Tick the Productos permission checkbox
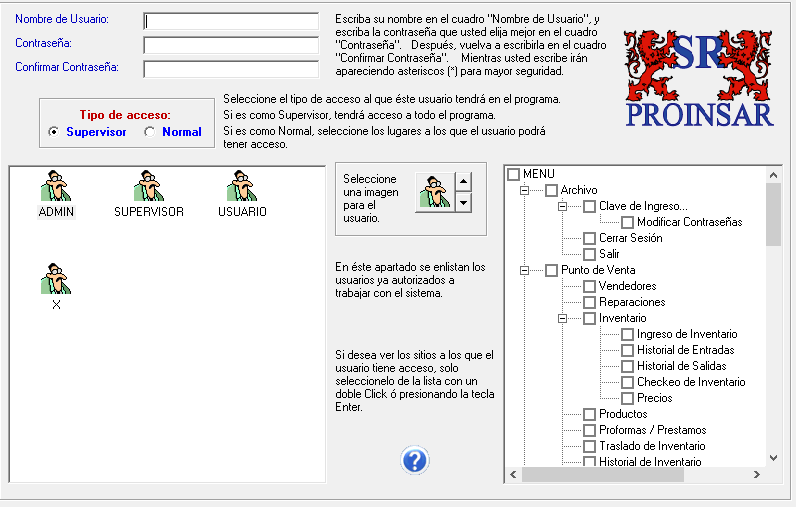Viewport: 796px width, 507px height. pos(590,414)
